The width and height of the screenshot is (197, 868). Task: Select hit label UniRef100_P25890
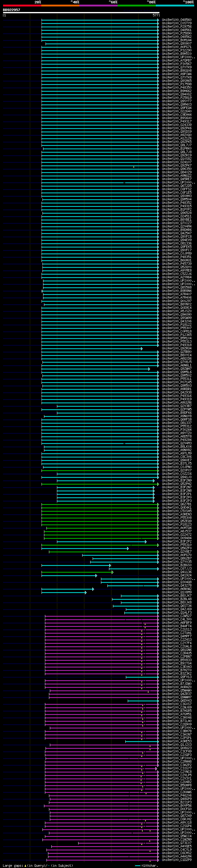(176, 33)
